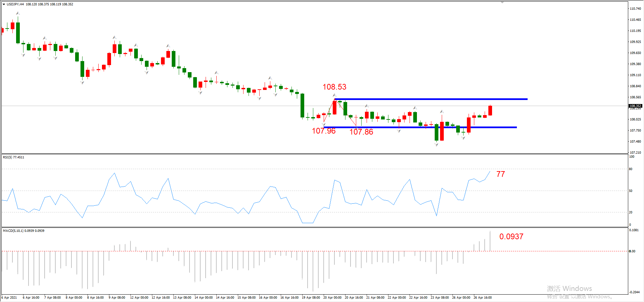Click the 22 Apr 16:00 time label
This screenshot has height=302, width=644.
point(418,298)
